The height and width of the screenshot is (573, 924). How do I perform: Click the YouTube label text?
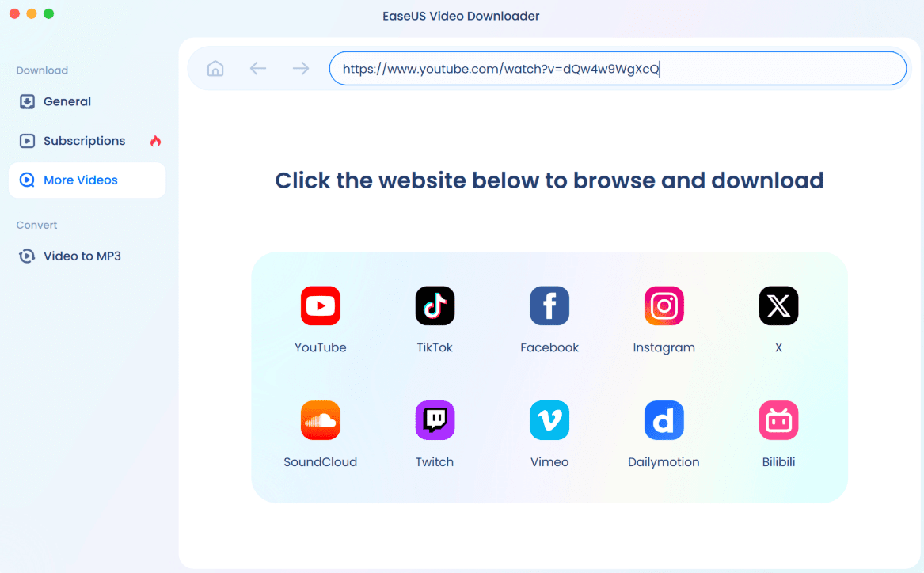point(321,347)
